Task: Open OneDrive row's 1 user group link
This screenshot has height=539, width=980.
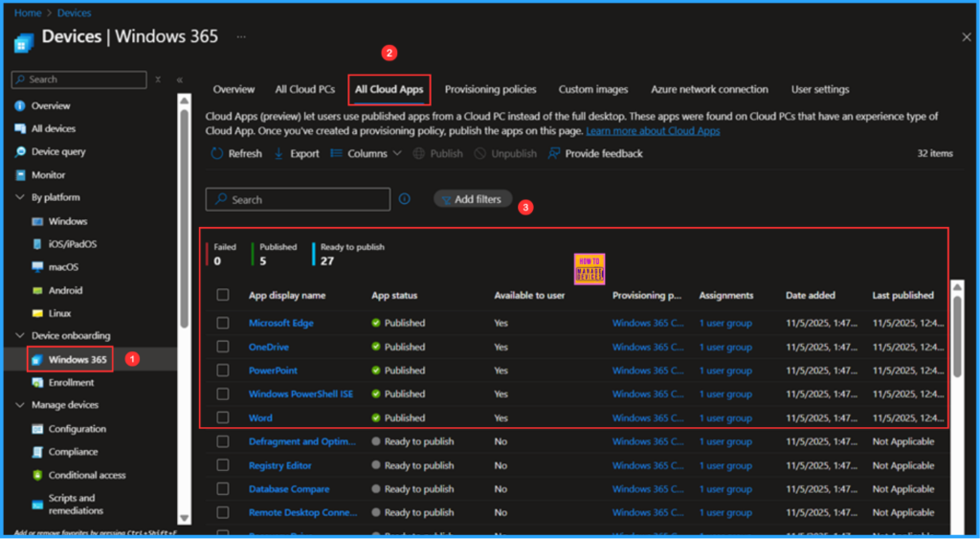Action: coord(725,347)
